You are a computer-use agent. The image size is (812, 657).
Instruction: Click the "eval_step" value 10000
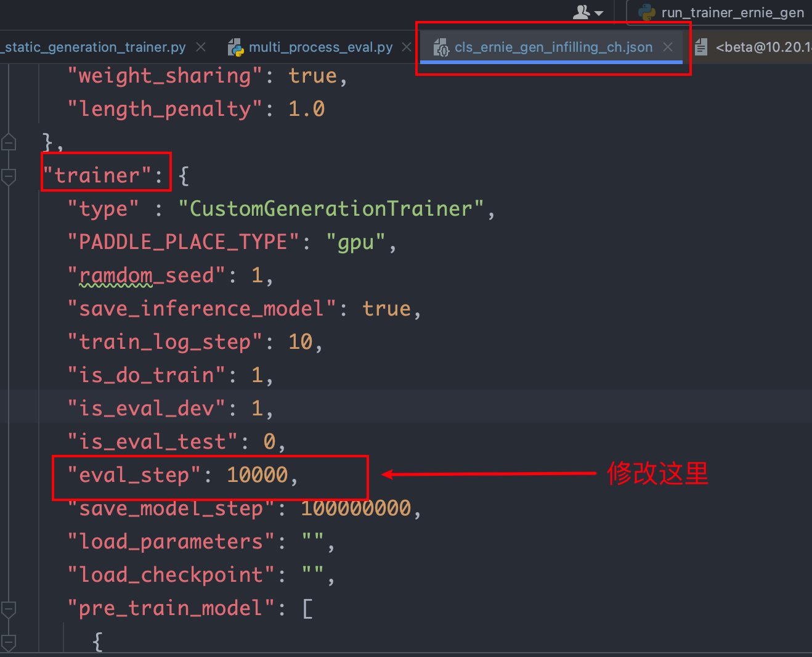[258, 475]
